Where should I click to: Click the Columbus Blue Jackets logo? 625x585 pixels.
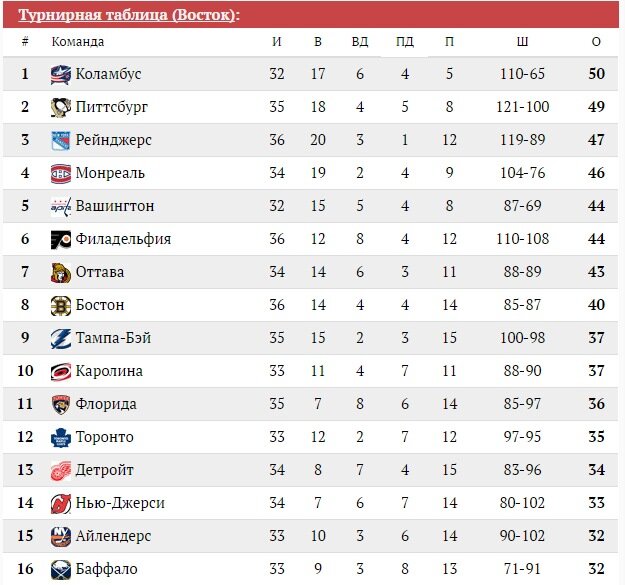[61, 75]
